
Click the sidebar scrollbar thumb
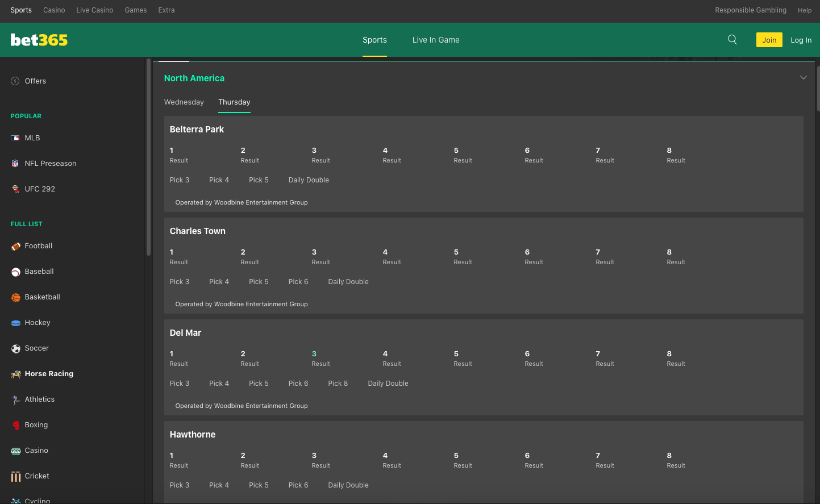click(x=148, y=157)
